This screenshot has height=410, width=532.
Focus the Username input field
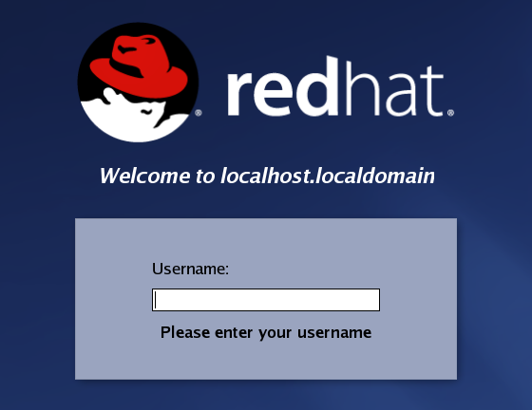pos(266,300)
